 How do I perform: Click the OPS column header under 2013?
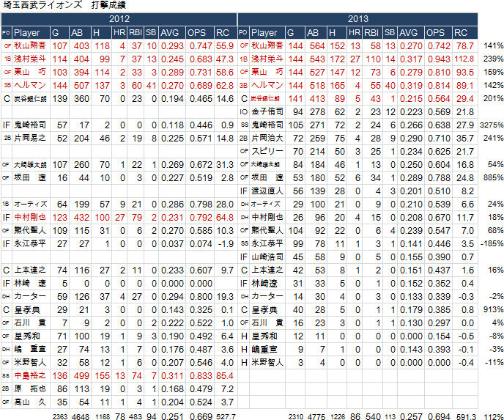click(438, 33)
